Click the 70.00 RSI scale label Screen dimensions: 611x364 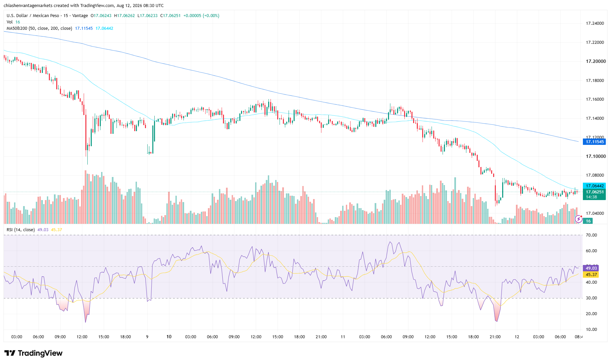pos(591,235)
